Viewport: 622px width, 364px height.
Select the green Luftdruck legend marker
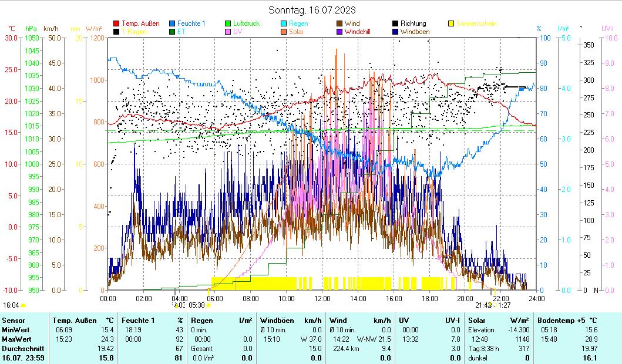(x=228, y=23)
